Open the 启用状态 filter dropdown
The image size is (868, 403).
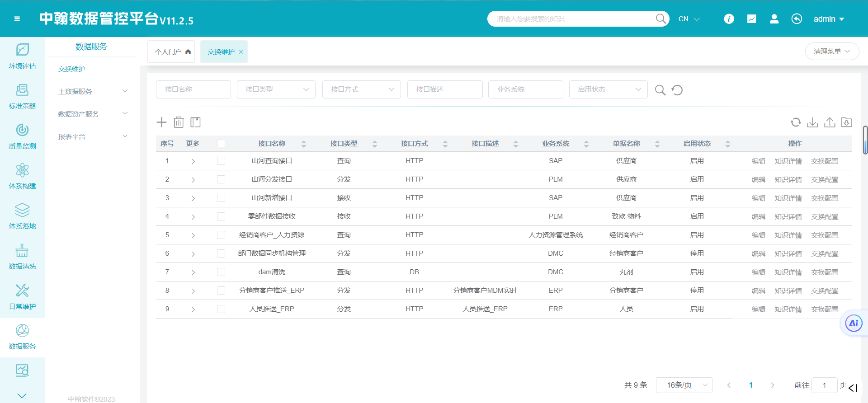[609, 89]
